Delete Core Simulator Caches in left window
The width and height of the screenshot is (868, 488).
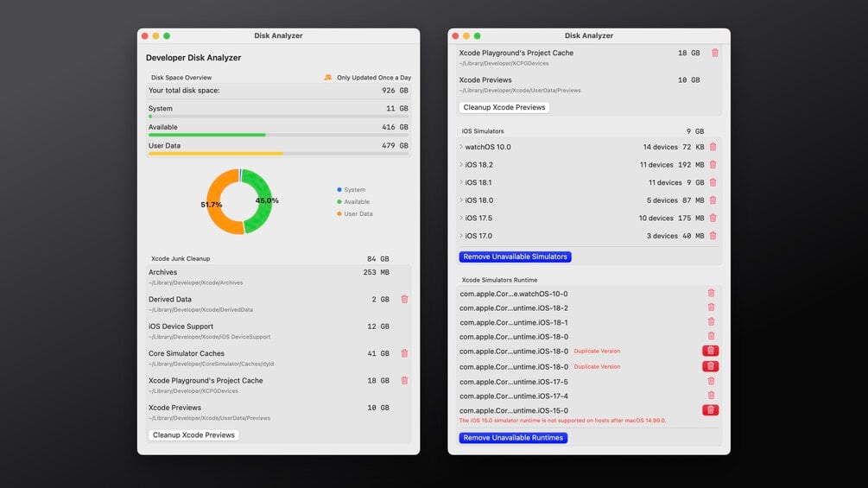pyautogui.click(x=404, y=353)
